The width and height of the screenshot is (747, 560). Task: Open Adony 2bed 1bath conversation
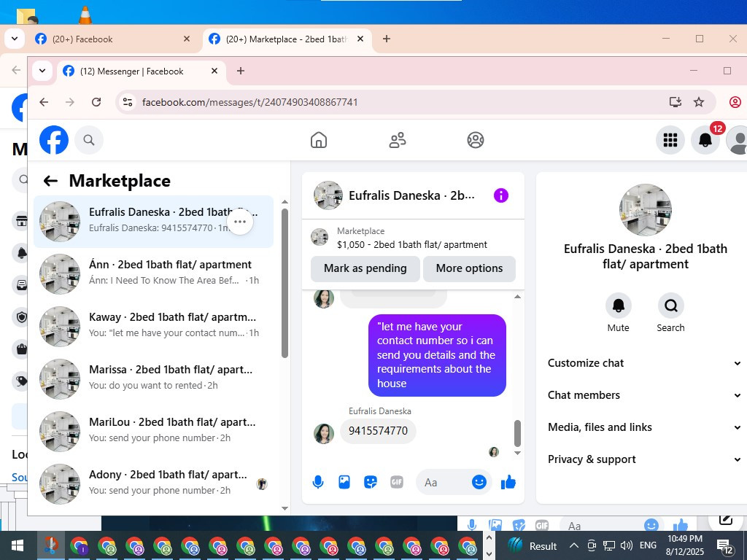pyautogui.click(x=154, y=484)
